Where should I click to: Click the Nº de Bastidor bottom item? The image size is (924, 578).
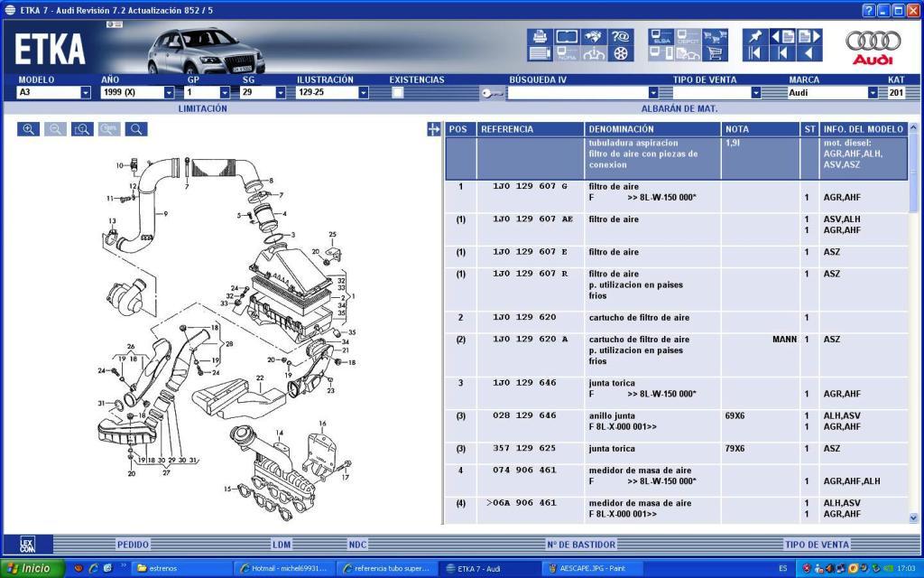click(581, 545)
